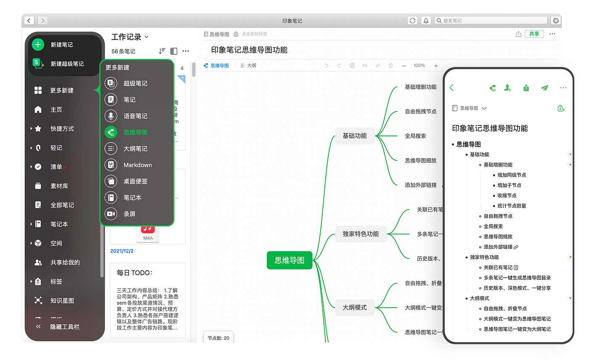Tap the mind map icon in phone toolbar
Image resolution: width=589 pixels, height=364 pixels.
493,88
